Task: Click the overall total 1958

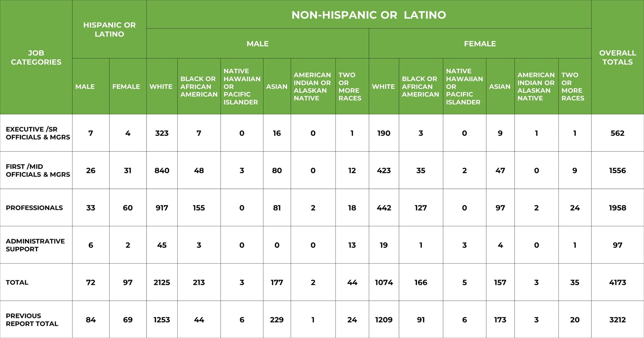Action: [617, 208]
